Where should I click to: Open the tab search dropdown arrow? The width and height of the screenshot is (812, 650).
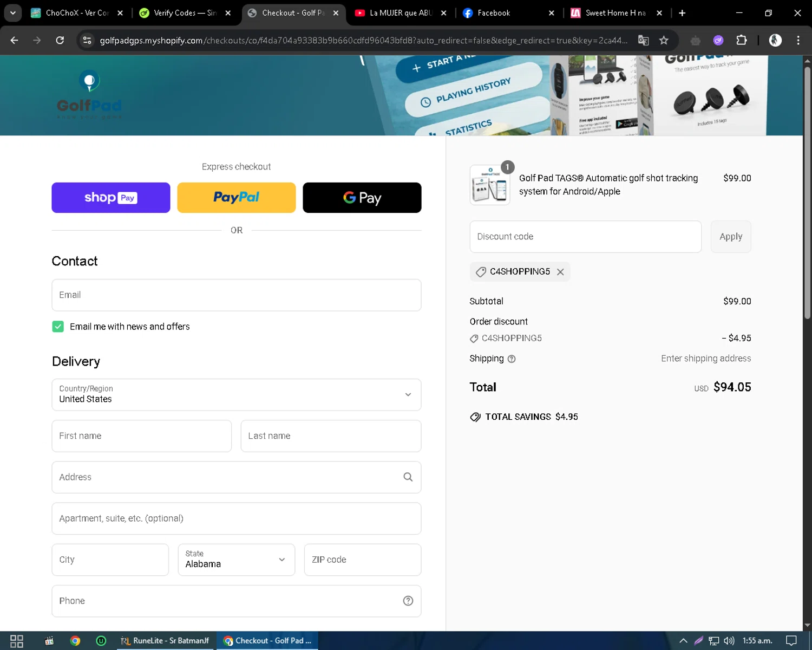click(12, 13)
